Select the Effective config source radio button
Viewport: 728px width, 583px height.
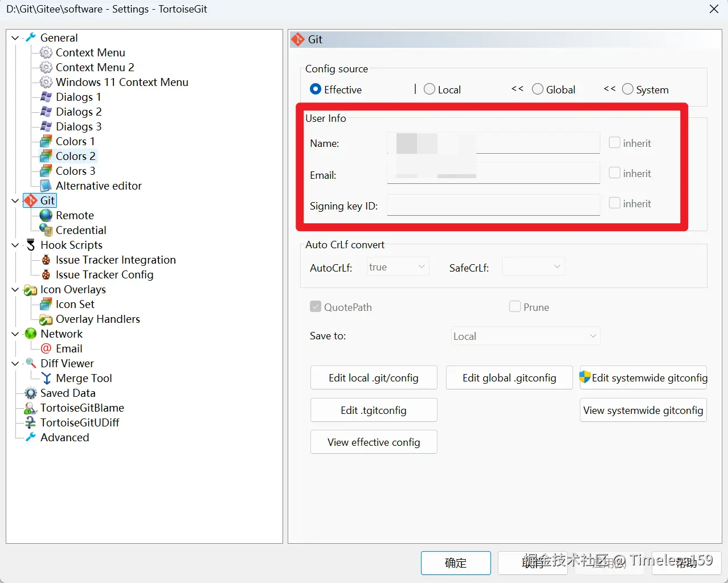point(316,89)
